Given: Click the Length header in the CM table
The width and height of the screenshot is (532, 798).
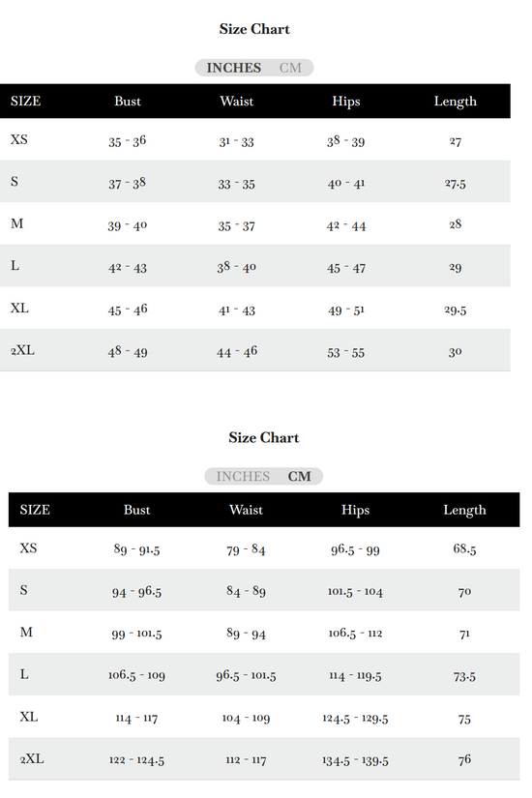Looking at the screenshot, I should pyautogui.click(x=464, y=510).
